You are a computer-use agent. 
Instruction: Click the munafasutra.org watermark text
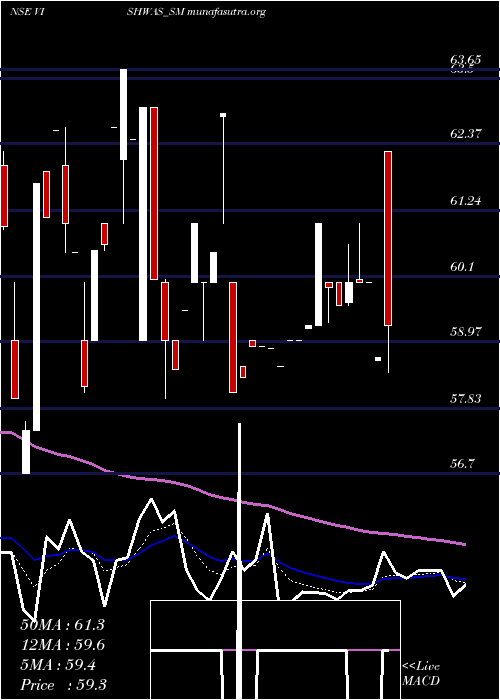click(226, 12)
